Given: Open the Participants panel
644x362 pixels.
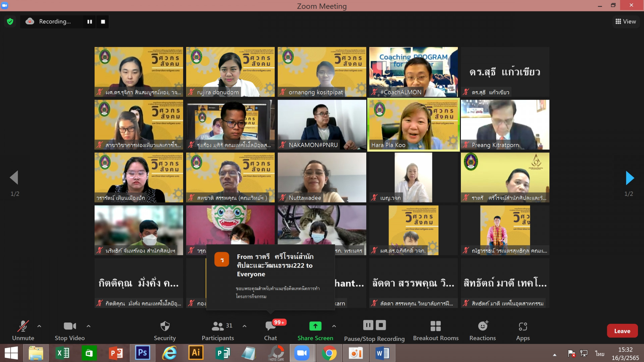Looking at the screenshot, I should click(x=218, y=330).
